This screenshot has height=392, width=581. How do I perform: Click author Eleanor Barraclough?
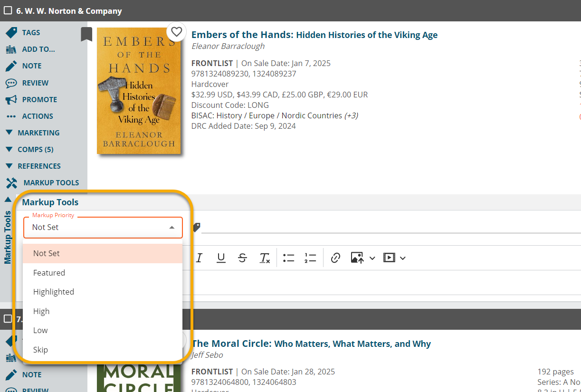(x=228, y=46)
